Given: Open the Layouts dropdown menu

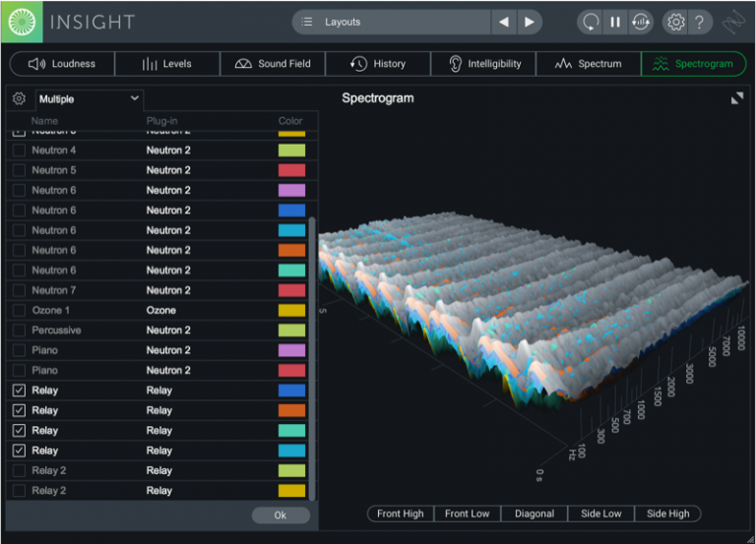Looking at the screenshot, I should (394, 22).
